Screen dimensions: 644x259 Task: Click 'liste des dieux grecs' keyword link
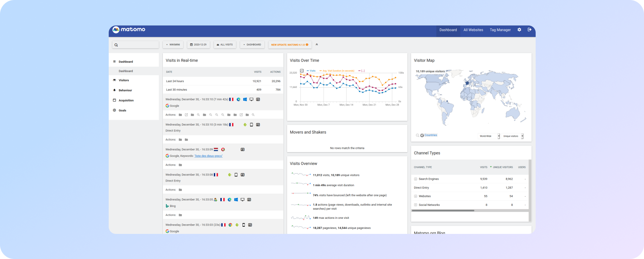[208, 156]
